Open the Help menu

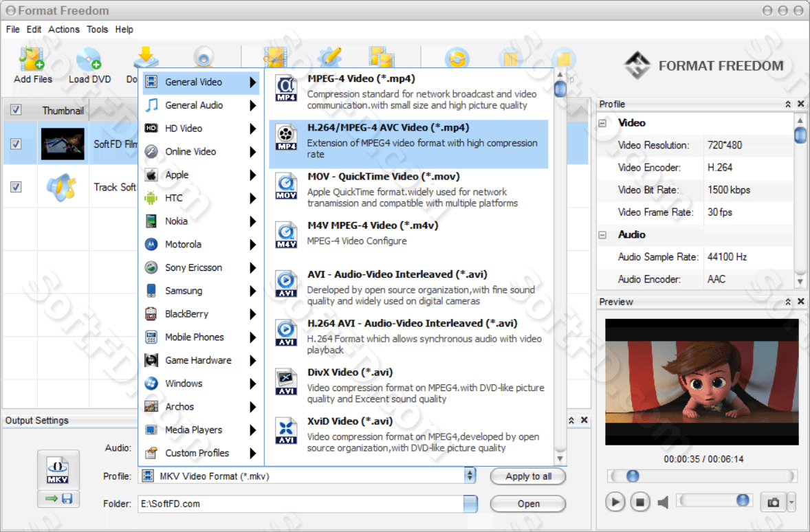tap(124, 30)
